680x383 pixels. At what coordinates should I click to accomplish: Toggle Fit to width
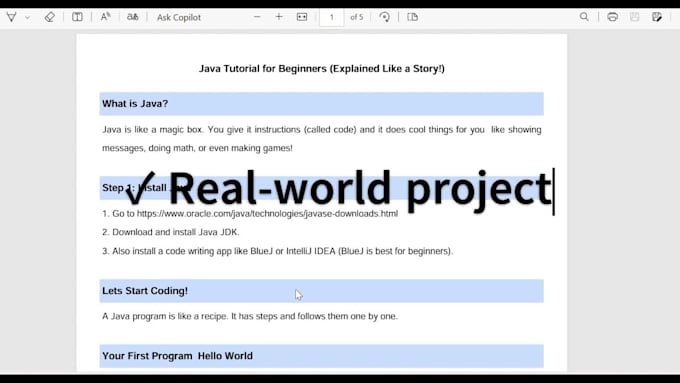coord(302,17)
